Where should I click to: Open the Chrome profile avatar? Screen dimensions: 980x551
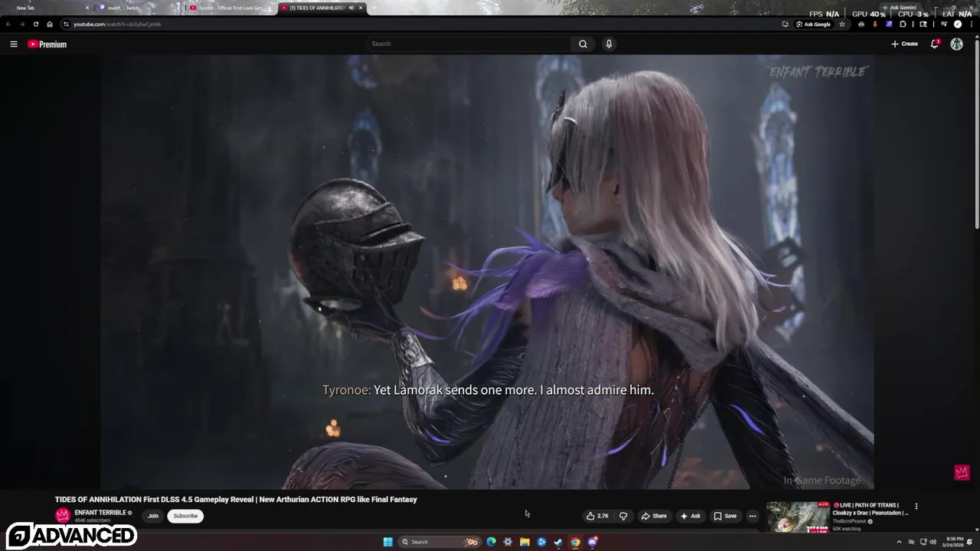pos(958,24)
